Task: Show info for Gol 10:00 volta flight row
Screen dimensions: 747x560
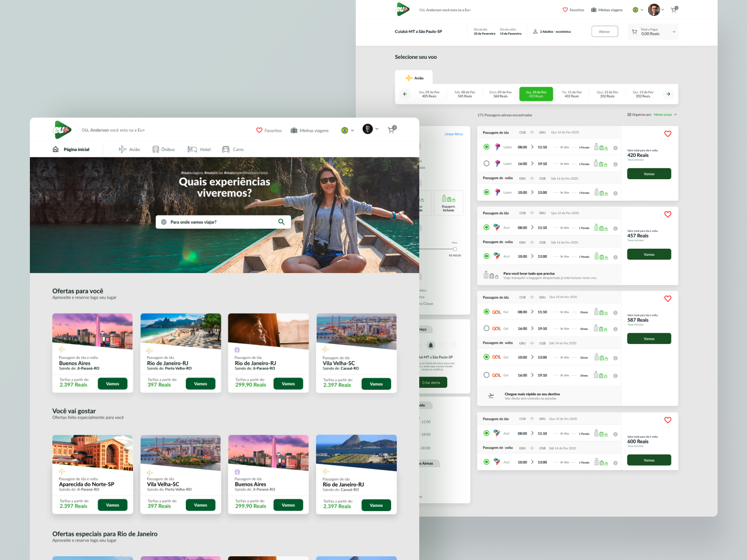Action: click(615, 358)
